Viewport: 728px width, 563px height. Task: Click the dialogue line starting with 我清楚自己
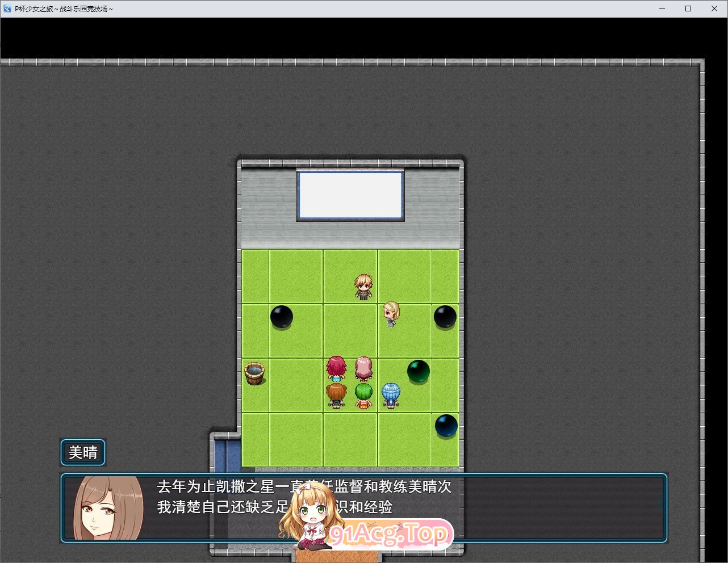pos(275,507)
